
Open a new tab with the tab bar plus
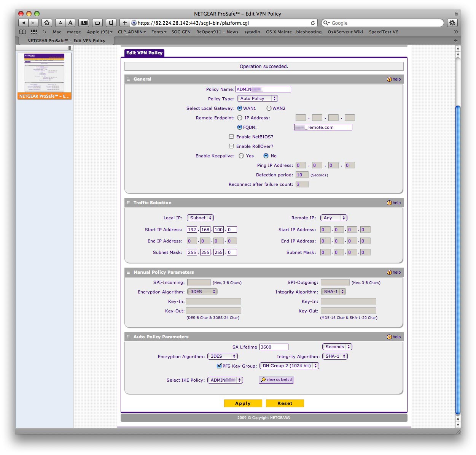click(x=455, y=41)
